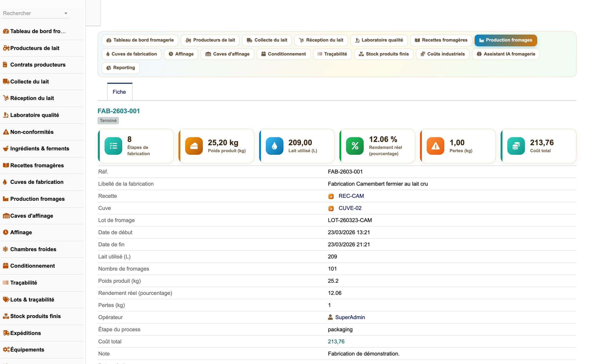Image resolution: width=589 pixels, height=364 pixels.
Task: Click the Recettes fromagères sidebar book icon
Action: [6, 165]
